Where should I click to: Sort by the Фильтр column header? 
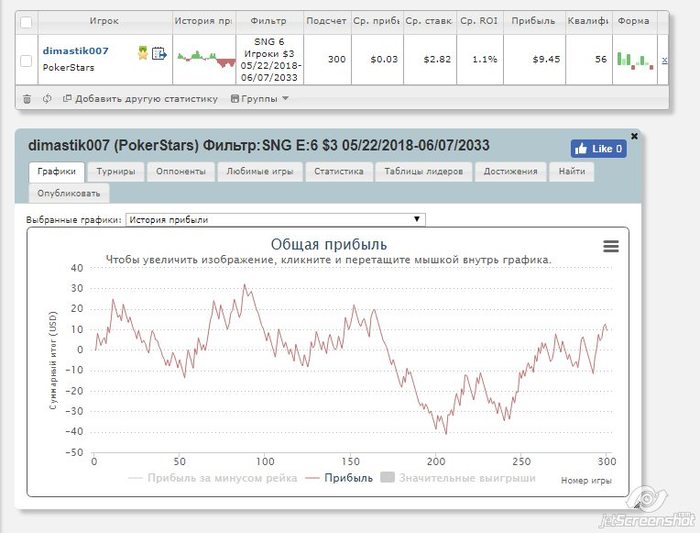coord(269,21)
